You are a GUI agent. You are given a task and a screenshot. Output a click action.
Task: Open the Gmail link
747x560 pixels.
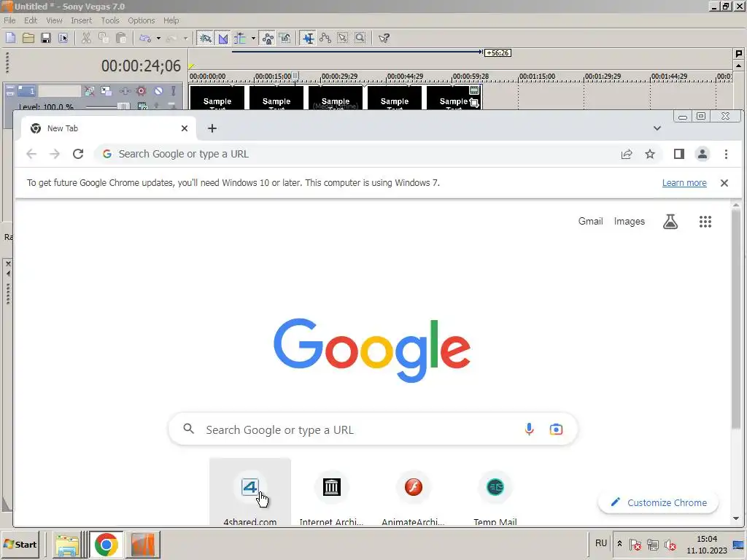[590, 222]
